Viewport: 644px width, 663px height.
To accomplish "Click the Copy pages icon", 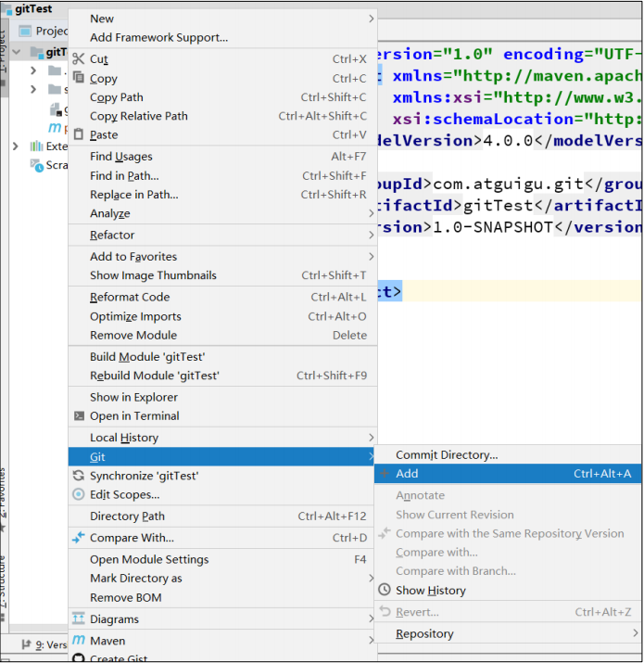I will click(x=78, y=77).
